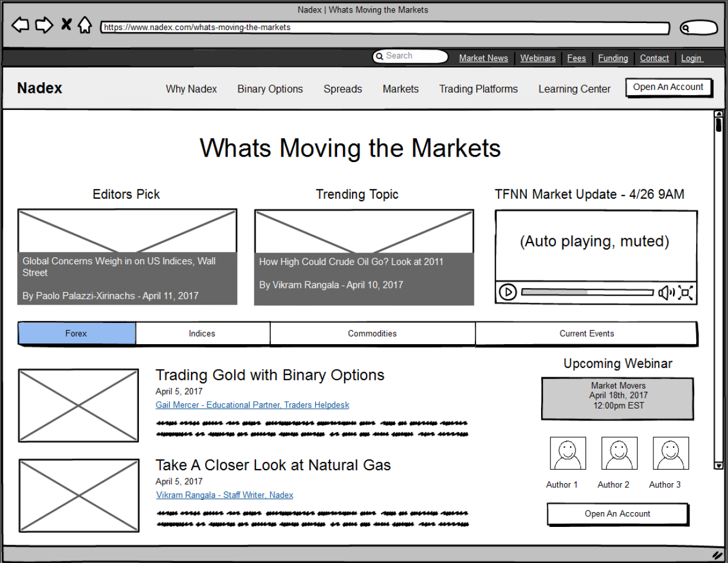Click Open An Account below authors
Image resolution: width=728 pixels, height=563 pixels.
(x=617, y=514)
